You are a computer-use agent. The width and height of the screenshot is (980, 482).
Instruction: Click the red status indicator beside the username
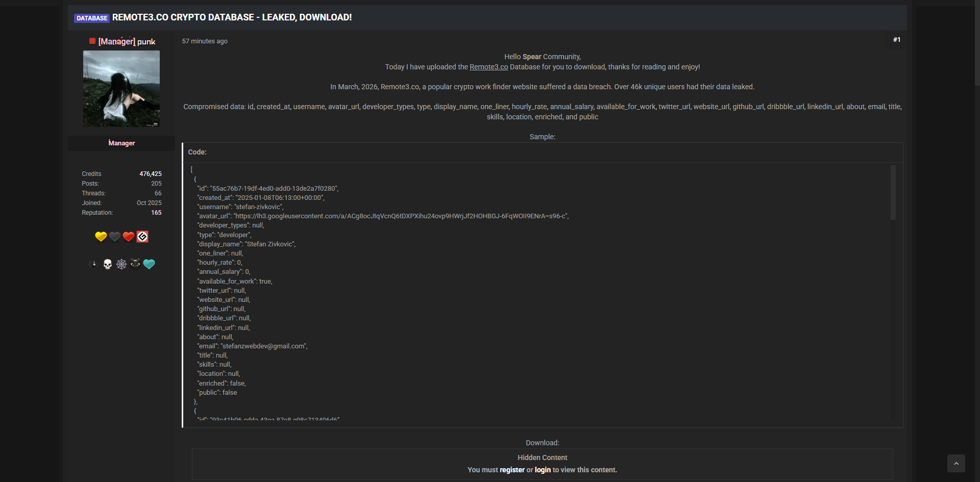92,41
